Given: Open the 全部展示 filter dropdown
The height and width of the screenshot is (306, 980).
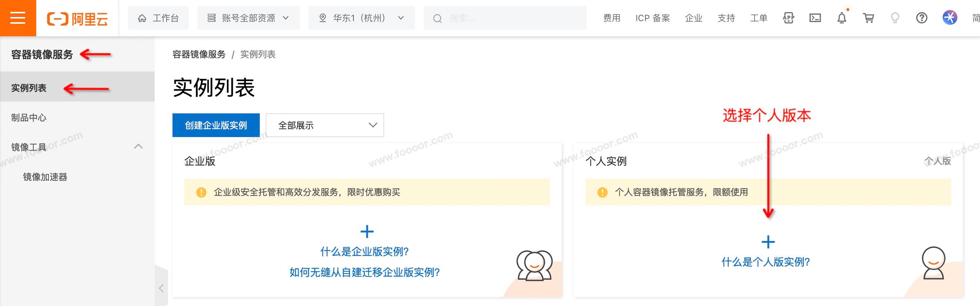Looking at the screenshot, I should tap(325, 125).
